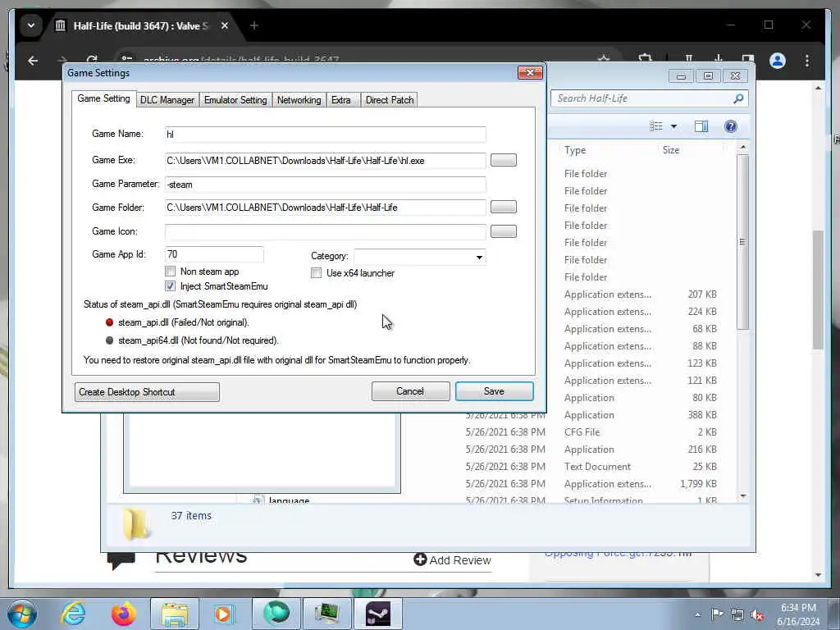Click Explorer scrollbar down arrow
Viewport: 840px width, 630px height.
[x=742, y=496]
